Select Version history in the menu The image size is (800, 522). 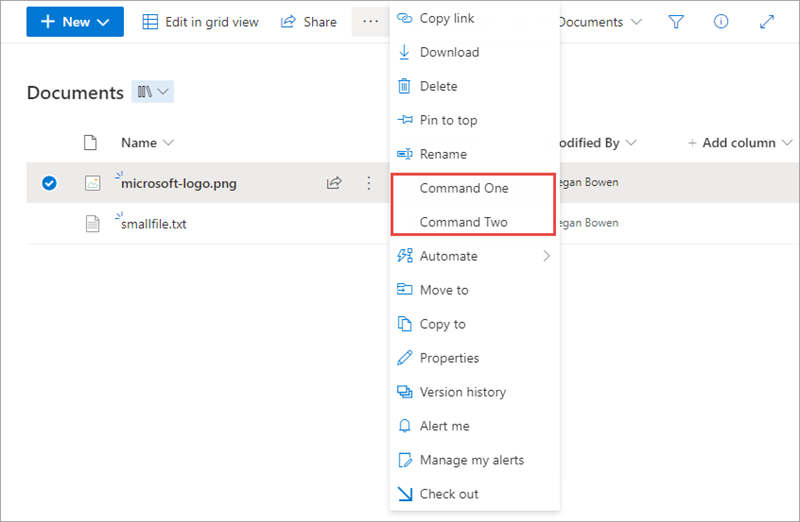coord(474,392)
